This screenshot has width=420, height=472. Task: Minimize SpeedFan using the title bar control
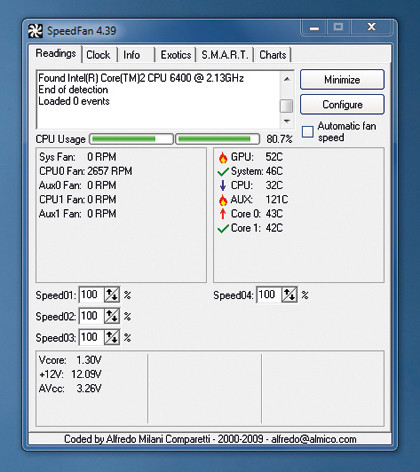314,27
